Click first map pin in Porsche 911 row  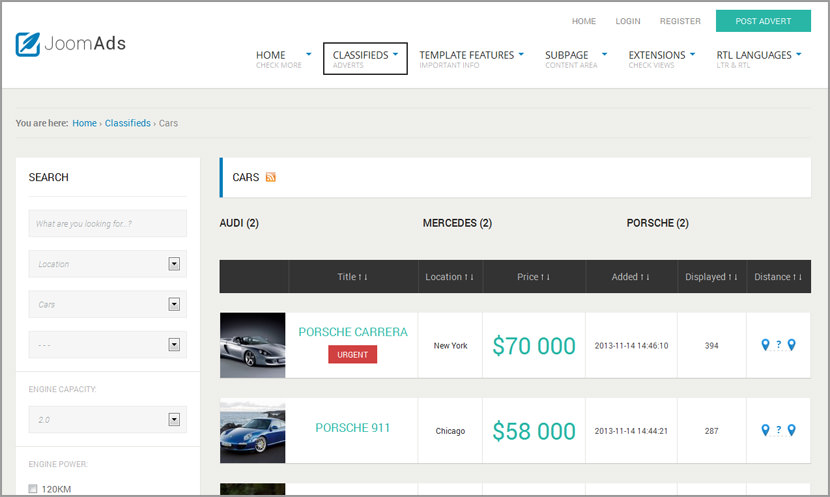pos(765,430)
